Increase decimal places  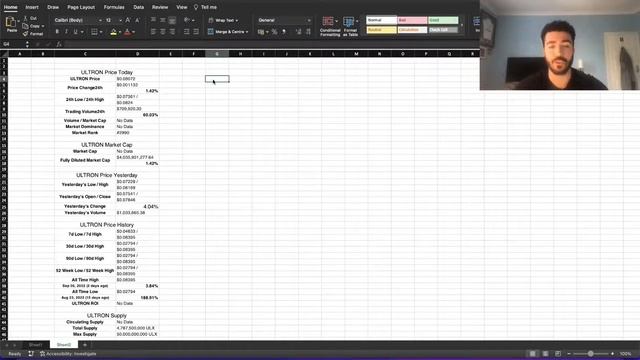(x=298, y=32)
